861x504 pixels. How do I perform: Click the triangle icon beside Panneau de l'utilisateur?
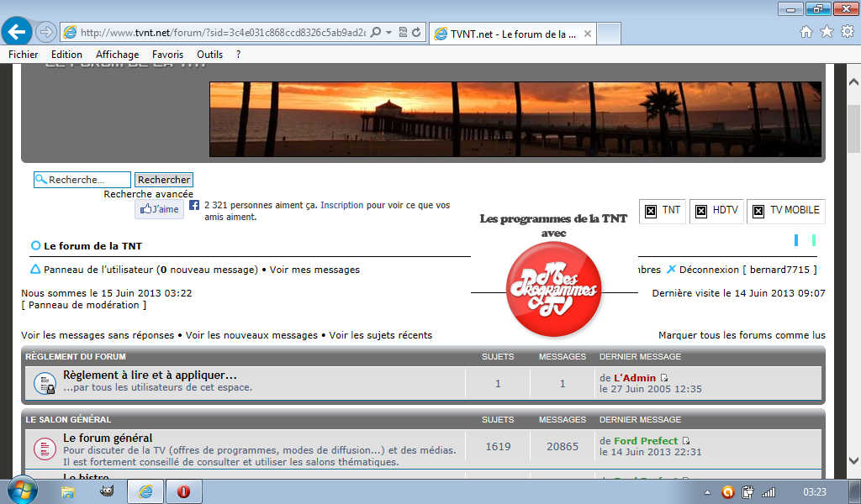coord(35,270)
